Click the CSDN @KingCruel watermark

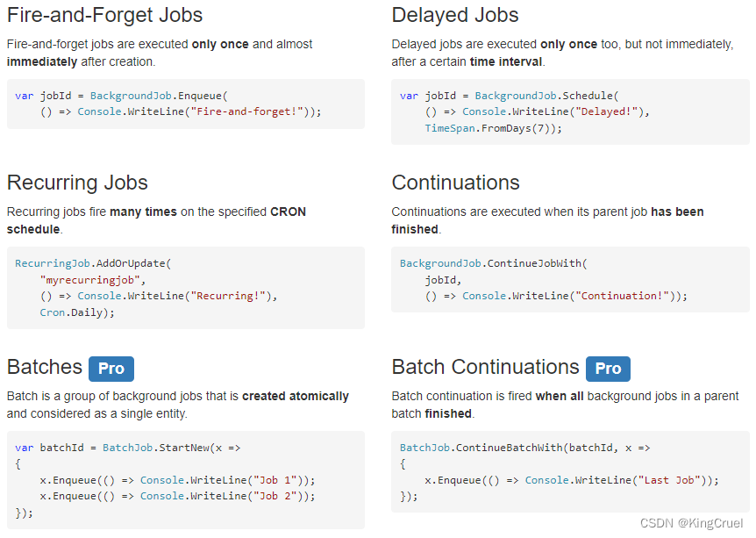click(691, 523)
